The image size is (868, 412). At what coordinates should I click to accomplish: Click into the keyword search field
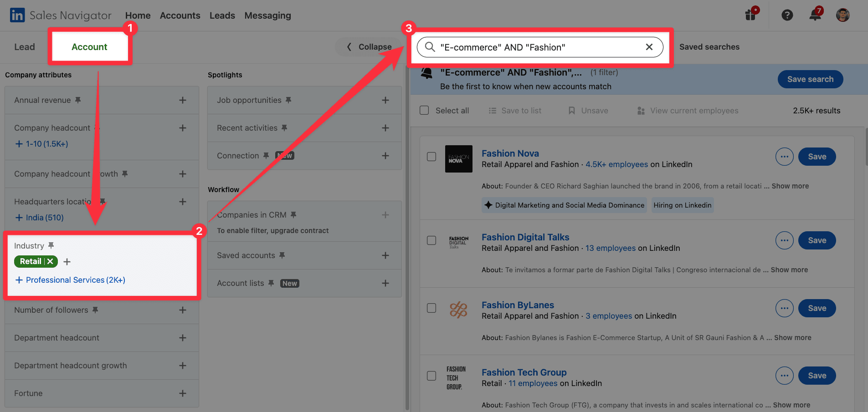pos(540,47)
